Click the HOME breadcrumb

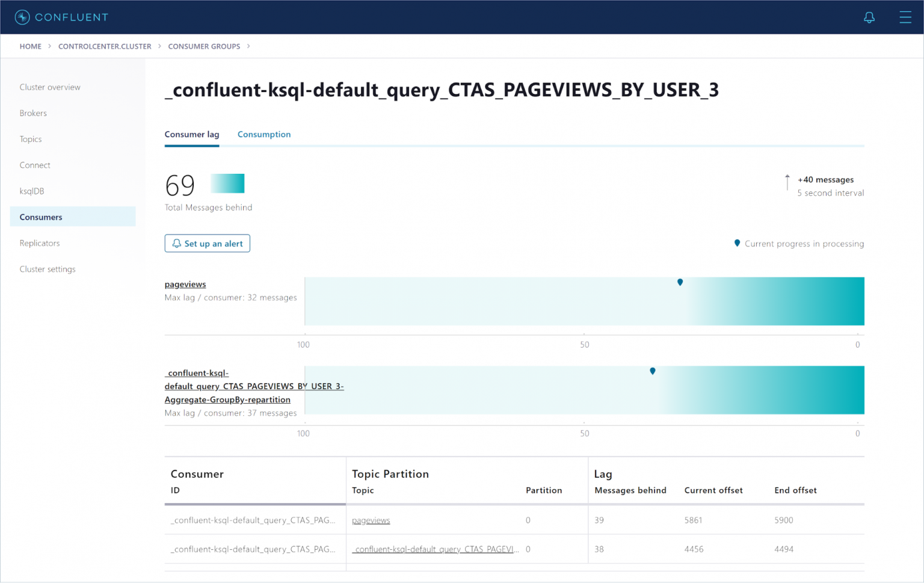point(31,46)
